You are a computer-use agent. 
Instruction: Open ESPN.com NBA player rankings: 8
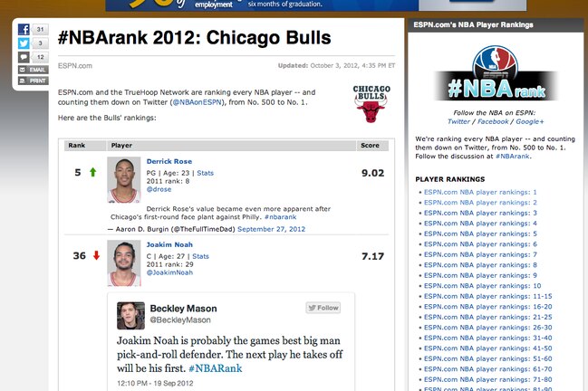click(x=480, y=265)
